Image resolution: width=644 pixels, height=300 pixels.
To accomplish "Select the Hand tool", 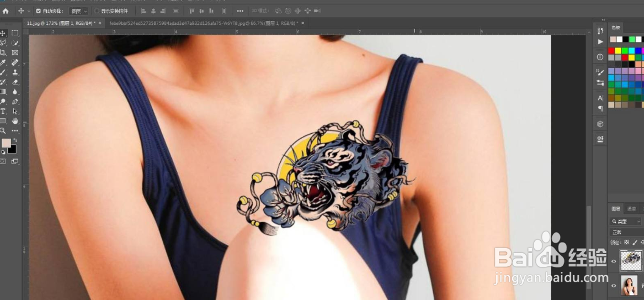I will pos(15,121).
